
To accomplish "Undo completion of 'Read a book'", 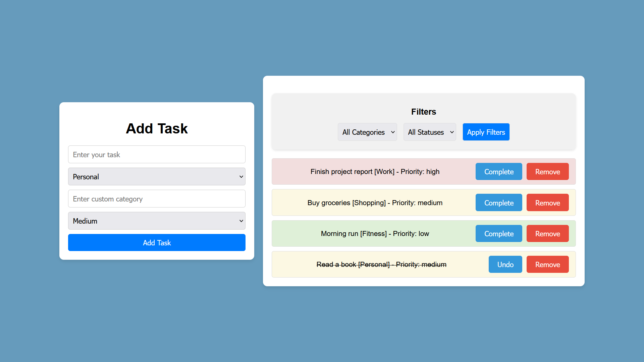I will pos(505,264).
